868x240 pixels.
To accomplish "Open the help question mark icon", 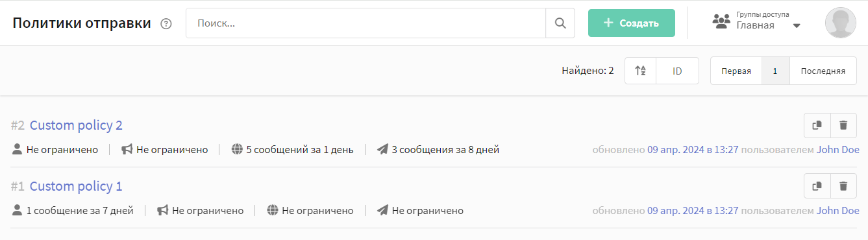I will [x=166, y=24].
